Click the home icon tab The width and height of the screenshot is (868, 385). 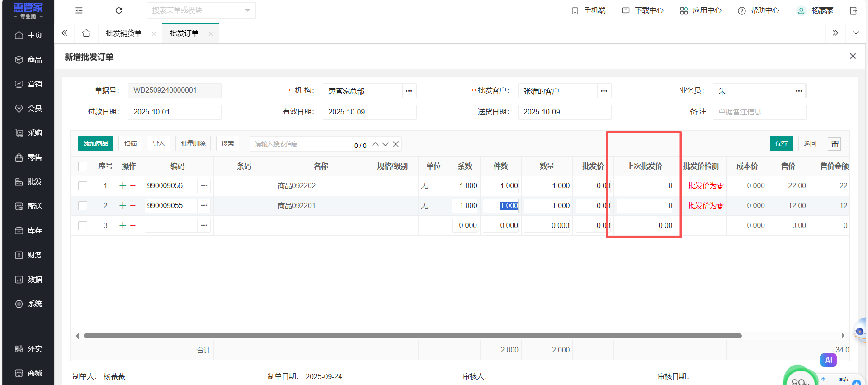coord(86,33)
